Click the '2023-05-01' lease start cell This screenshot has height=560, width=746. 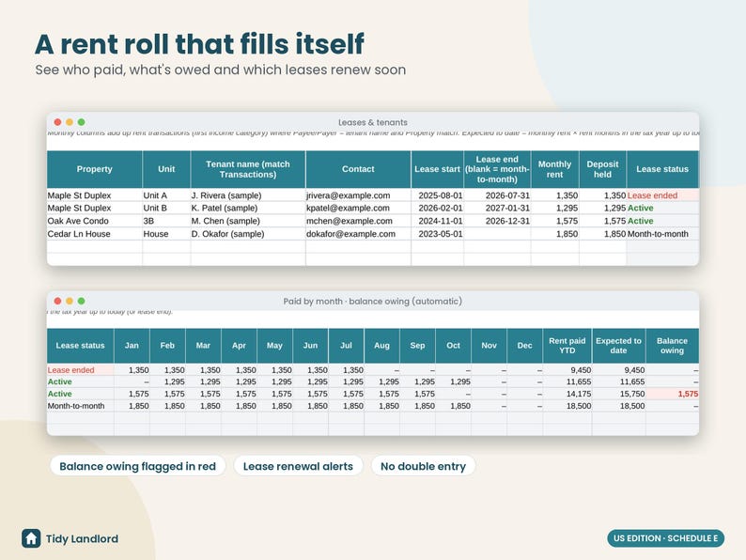437,234
